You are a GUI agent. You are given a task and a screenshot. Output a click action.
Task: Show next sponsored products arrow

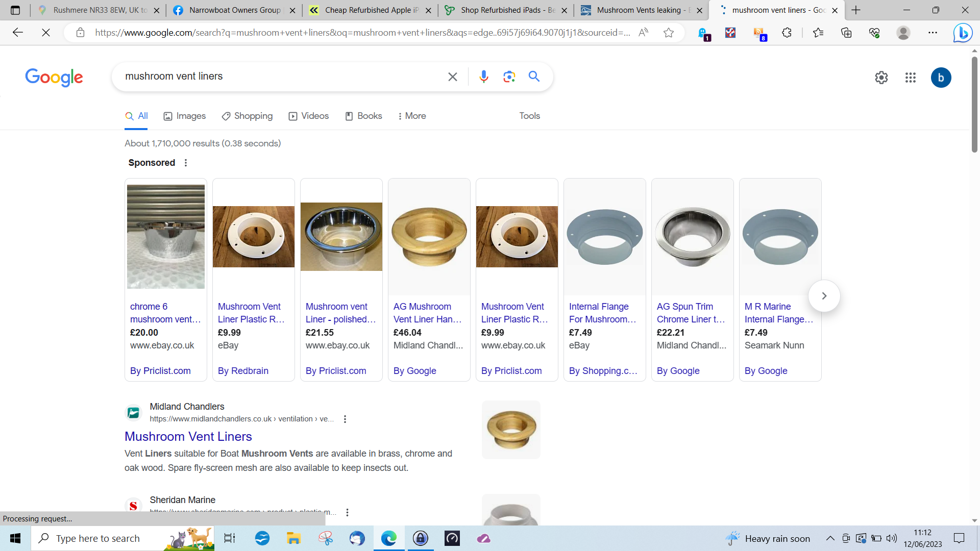tap(824, 296)
